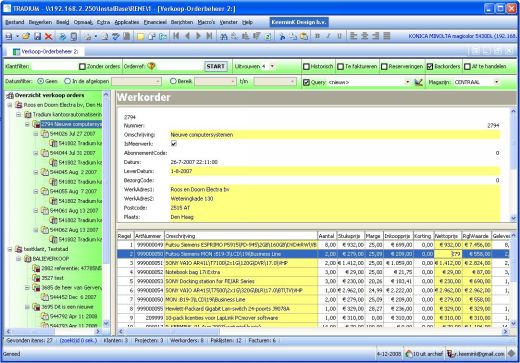This screenshot has width=520, height=363.
Task: Click the binoculars search icon
Action: pyautogui.click(x=224, y=36)
